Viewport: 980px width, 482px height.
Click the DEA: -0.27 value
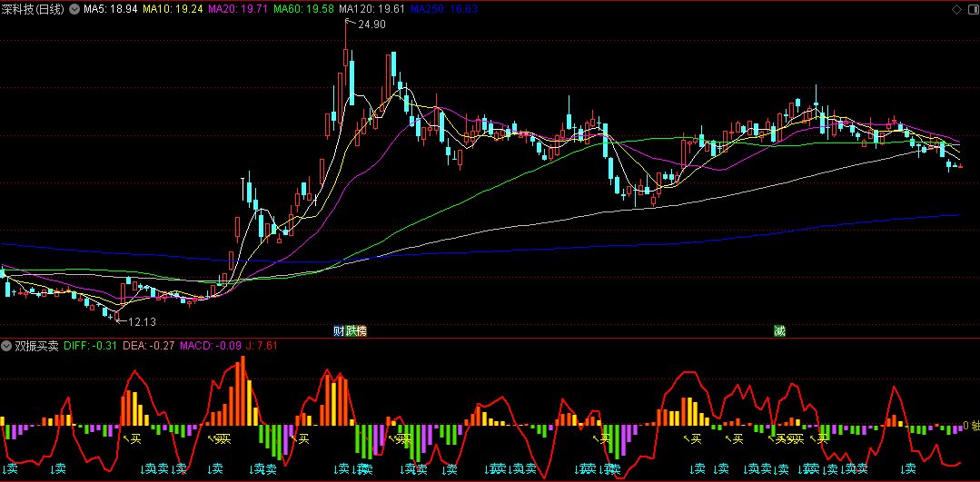coord(149,346)
